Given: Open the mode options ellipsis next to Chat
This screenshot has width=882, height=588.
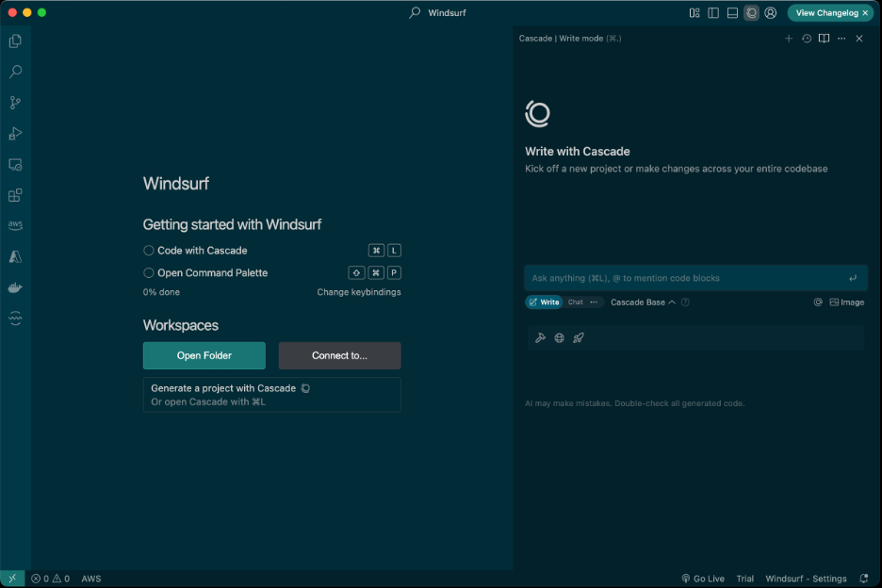Looking at the screenshot, I should [594, 302].
